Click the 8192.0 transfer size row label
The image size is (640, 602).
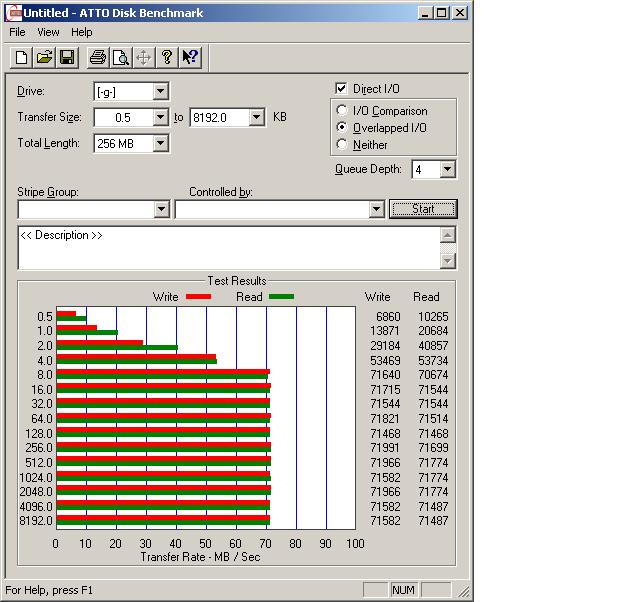(36, 521)
